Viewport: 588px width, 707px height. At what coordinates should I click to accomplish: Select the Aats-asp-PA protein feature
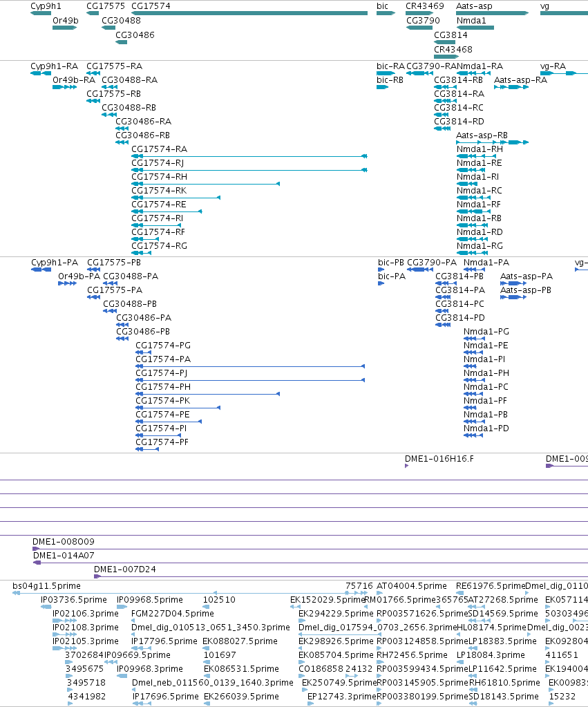click(513, 283)
